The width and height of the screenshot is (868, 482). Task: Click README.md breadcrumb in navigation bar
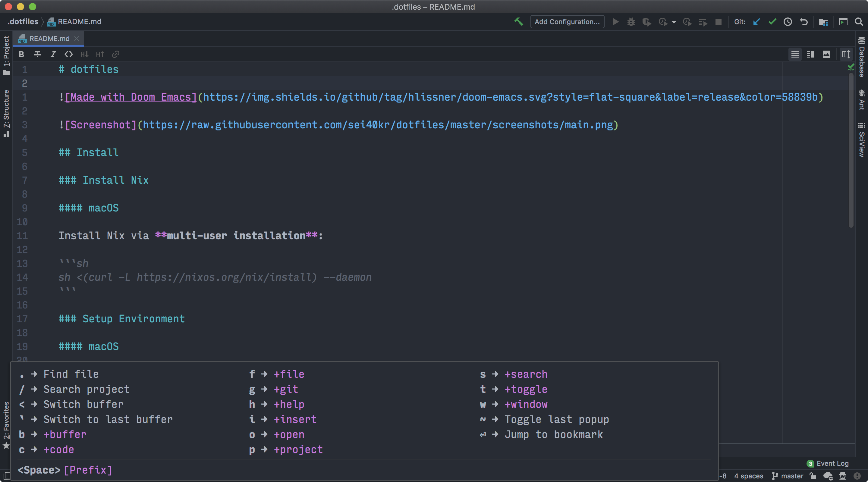(74, 22)
